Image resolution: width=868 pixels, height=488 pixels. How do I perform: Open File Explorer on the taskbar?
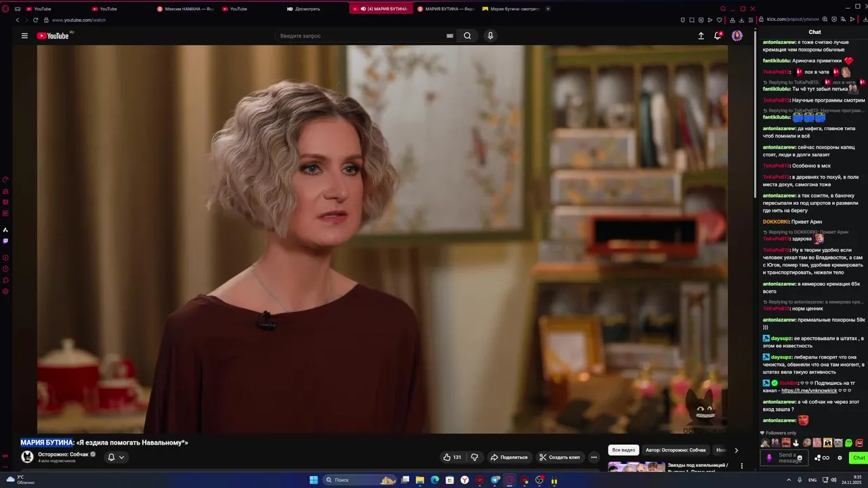tap(420, 480)
